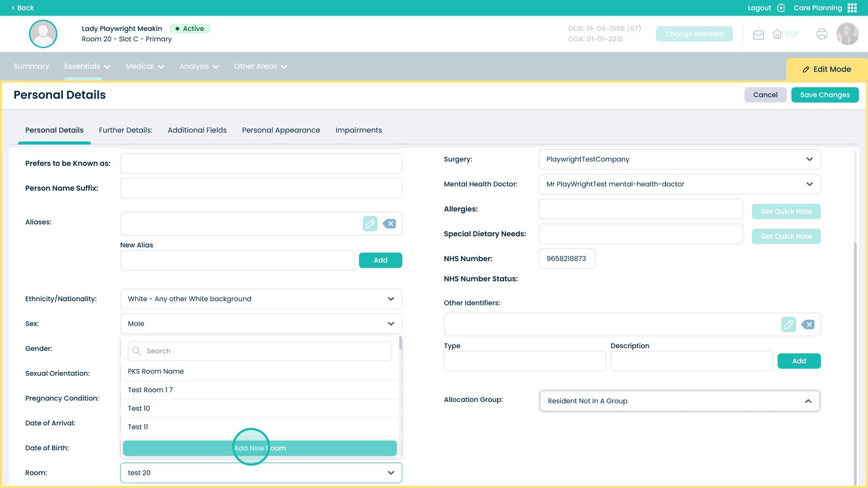
Task: Open the Ethnicity/Nationality dropdown
Action: (x=261, y=299)
